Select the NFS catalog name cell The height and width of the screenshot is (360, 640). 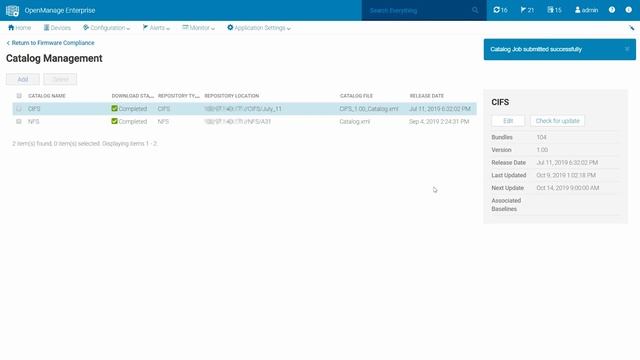[34, 122]
